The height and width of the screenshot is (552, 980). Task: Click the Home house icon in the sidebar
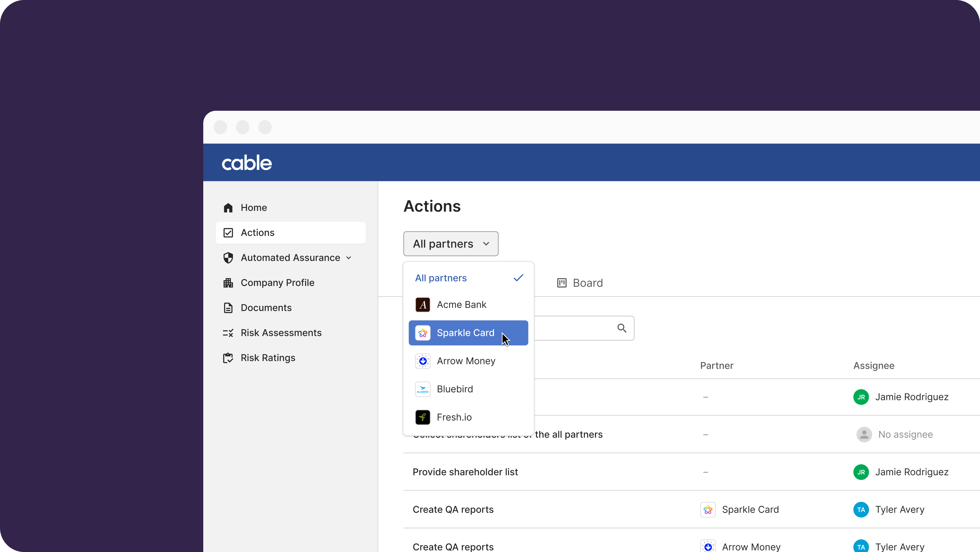point(228,208)
